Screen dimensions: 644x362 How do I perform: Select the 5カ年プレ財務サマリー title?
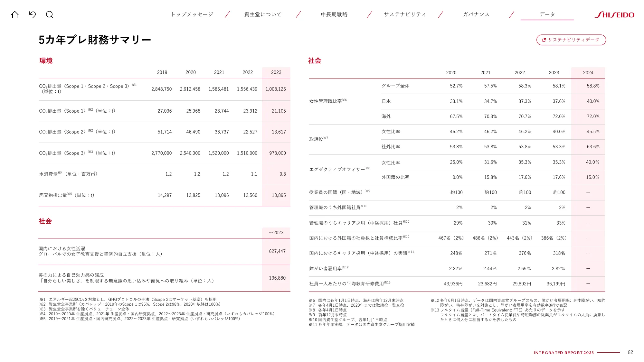point(95,39)
